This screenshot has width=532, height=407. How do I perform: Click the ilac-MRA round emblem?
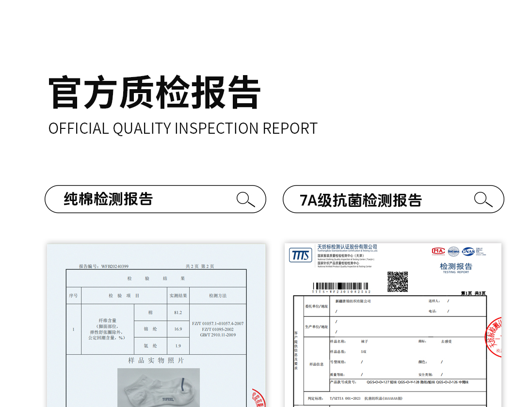[x=453, y=251]
